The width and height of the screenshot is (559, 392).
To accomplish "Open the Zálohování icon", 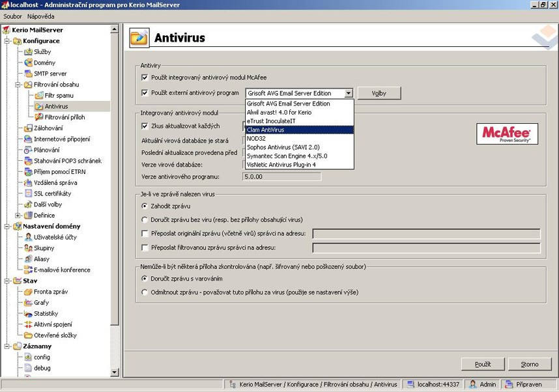I will 28,128.
